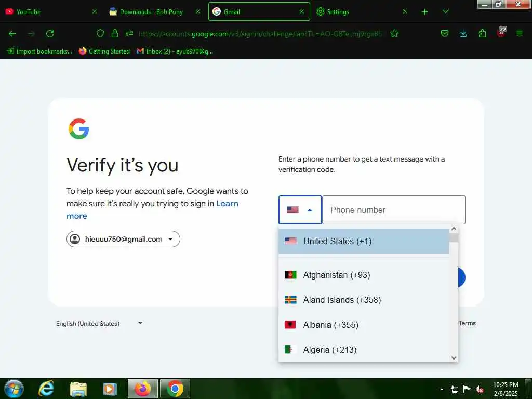Close the YouTube tab
Screen dimensions: 532x399
click(x=95, y=11)
